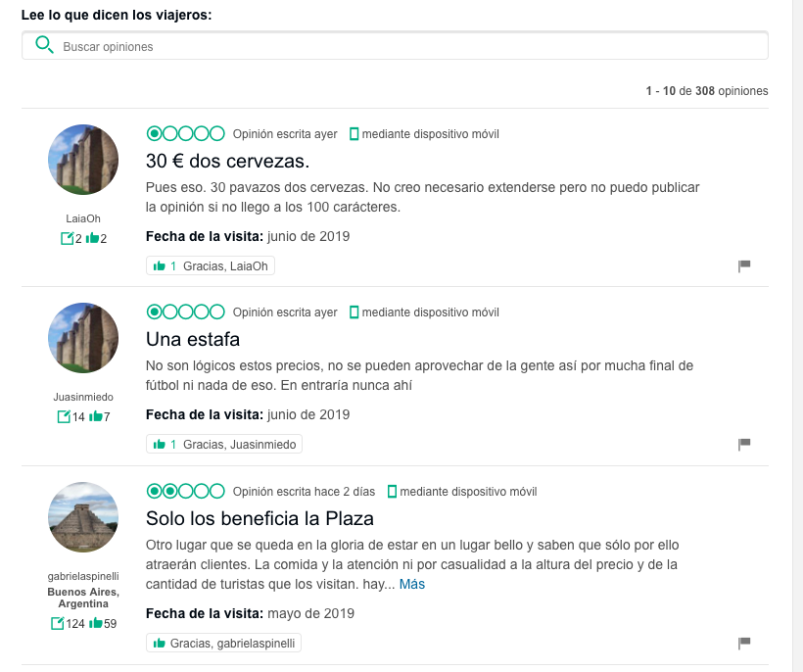
Task: Report LaiaOh's review with the flag icon
Action: pyautogui.click(x=744, y=265)
